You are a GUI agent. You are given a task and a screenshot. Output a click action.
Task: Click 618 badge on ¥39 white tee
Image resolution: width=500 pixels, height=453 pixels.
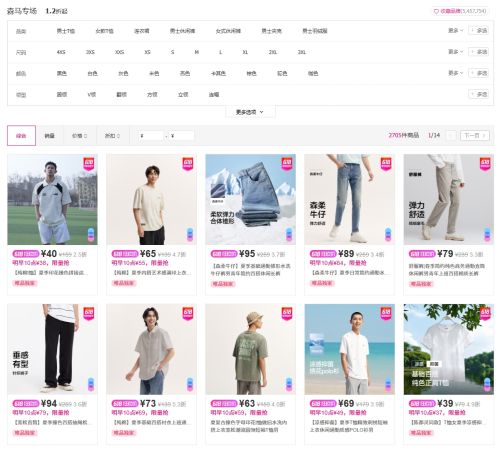coord(485,313)
